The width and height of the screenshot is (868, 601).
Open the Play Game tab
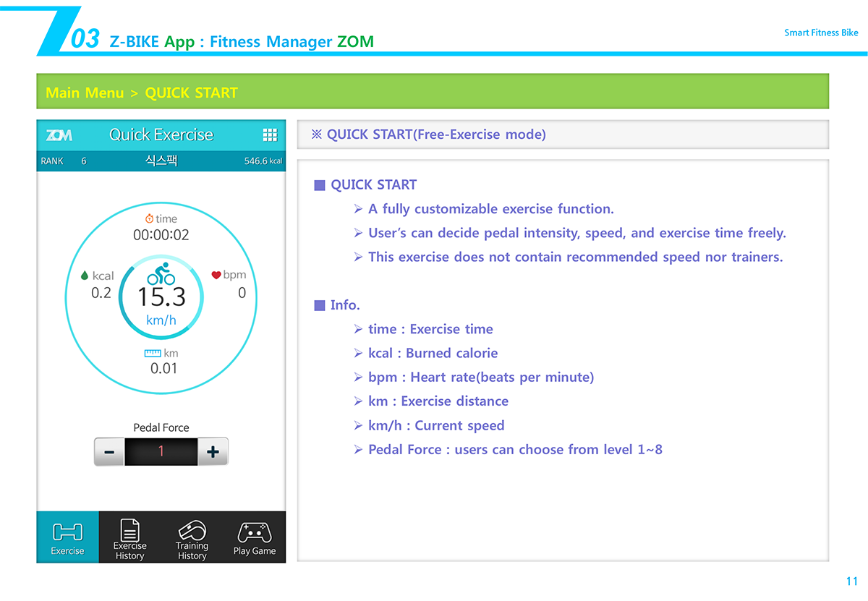(x=254, y=537)
